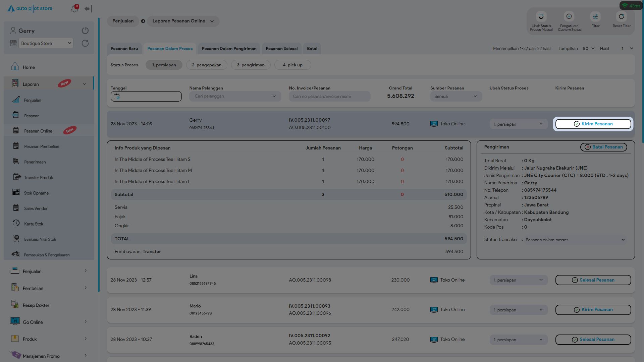644x362 pixels.
Task: Collapse sidebar with the arrow icon
Action: [x=88, y=9]
